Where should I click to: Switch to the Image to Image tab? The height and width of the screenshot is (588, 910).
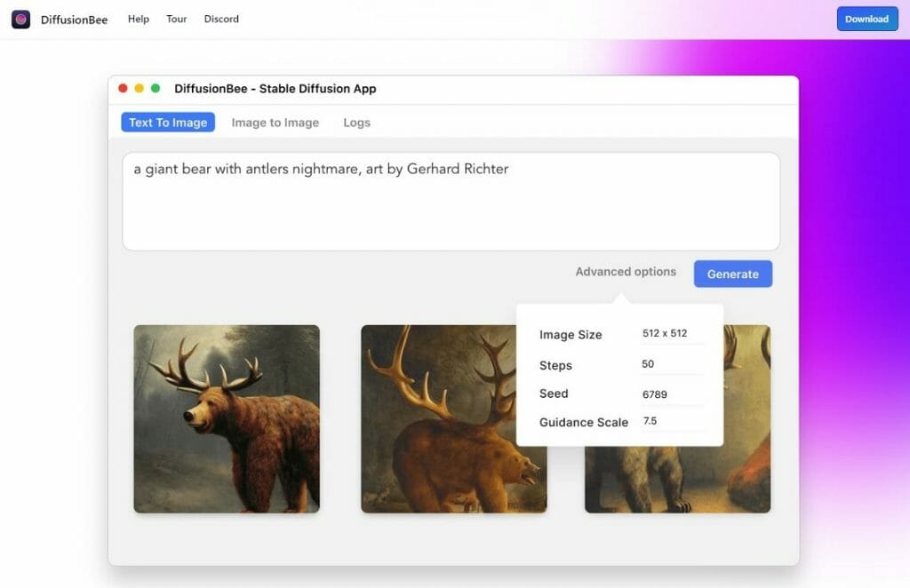(x=275, y=123)
